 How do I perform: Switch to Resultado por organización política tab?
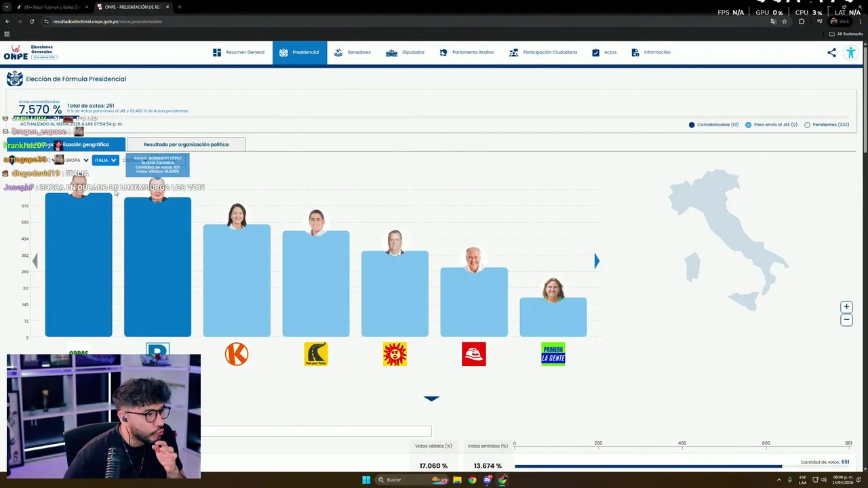click(186, 144)
